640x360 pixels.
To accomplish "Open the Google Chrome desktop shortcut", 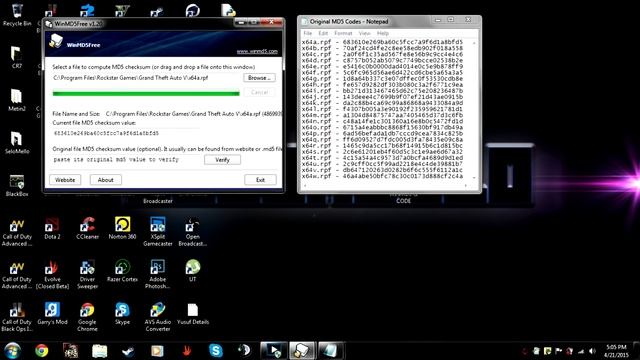I will [87, 317].
